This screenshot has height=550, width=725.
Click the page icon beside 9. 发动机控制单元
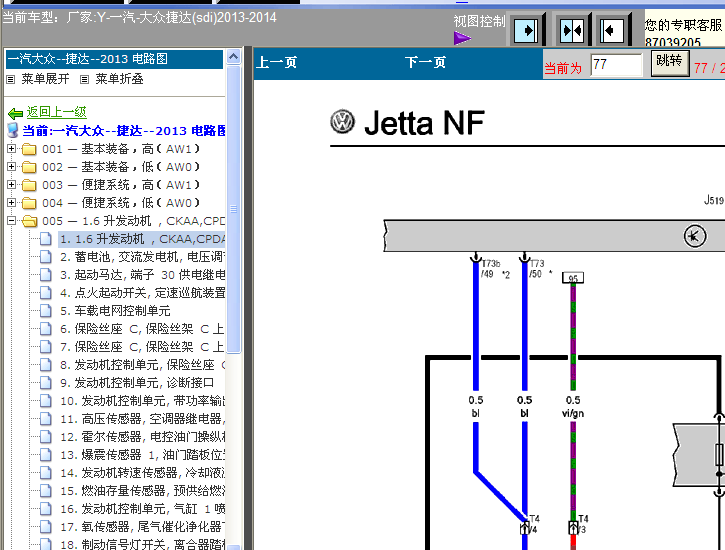point(45,383)
